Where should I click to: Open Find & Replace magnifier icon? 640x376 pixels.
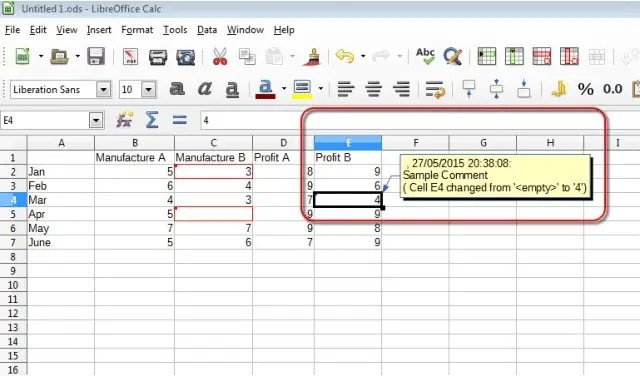[453, 57]
